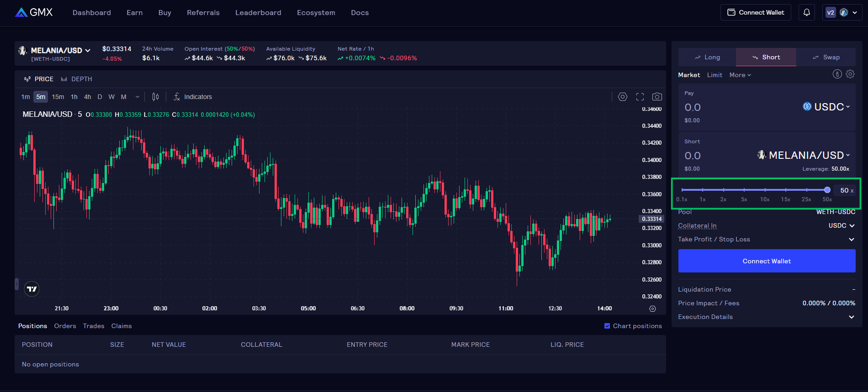Select the 15m timeframe
The height and width of the screenshot is (392, 868).
coord(58,97)
